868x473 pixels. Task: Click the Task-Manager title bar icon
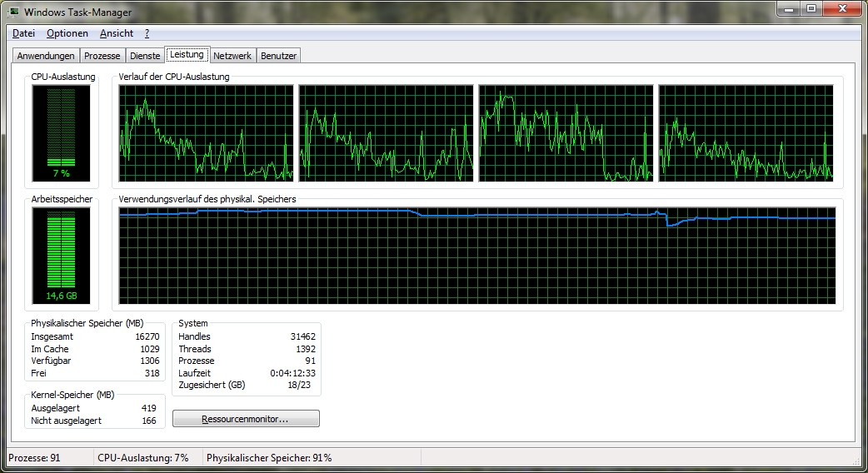point(13,12)
